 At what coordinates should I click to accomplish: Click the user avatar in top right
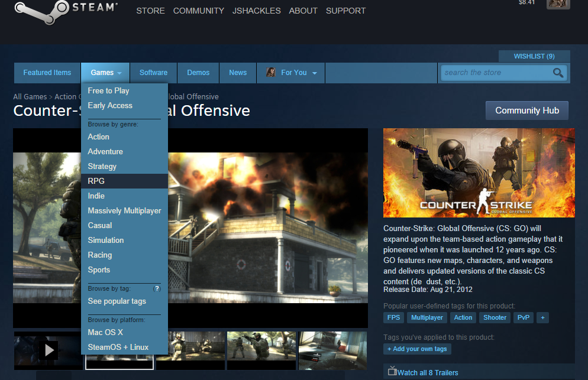tap(558, 4)
